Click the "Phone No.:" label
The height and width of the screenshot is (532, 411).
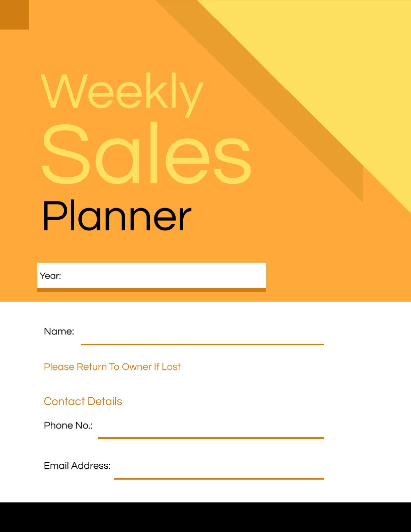pos(68,426)
